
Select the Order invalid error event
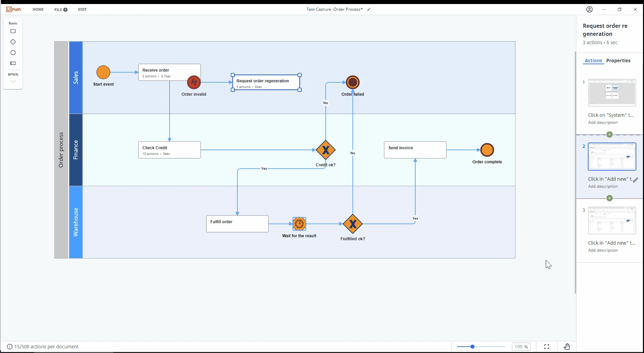point(194,82)
